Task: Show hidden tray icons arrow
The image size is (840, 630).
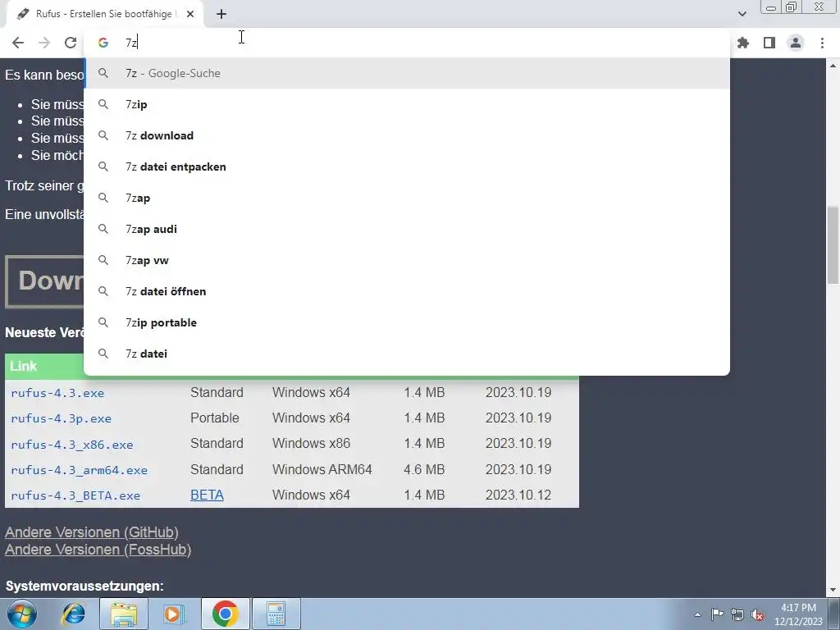Action: click(x=697, y=614)
